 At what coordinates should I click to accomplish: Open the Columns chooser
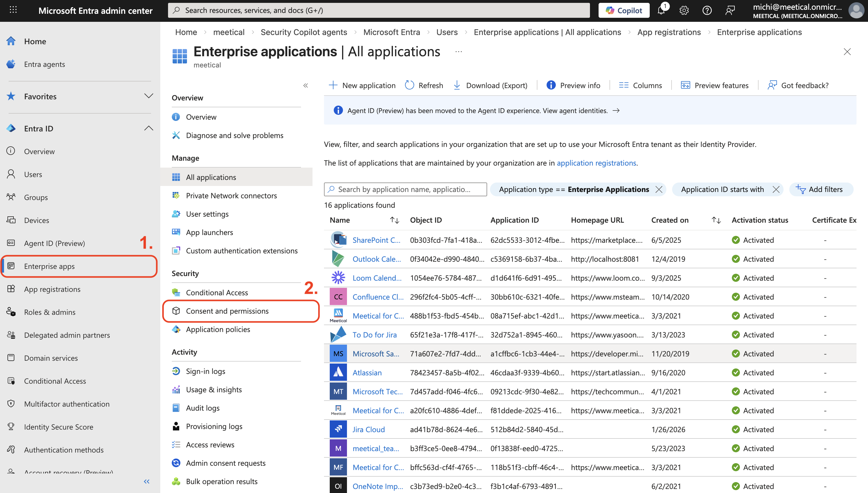640,85
